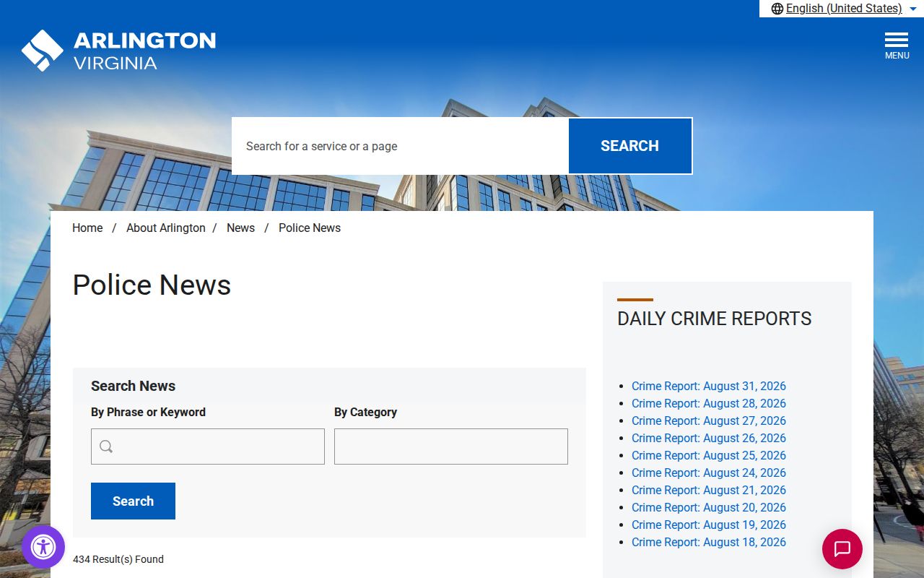Open Crime Report: August 20, 2026
The width and height of the screenshot is (924, 578).
tap(709, 507)
